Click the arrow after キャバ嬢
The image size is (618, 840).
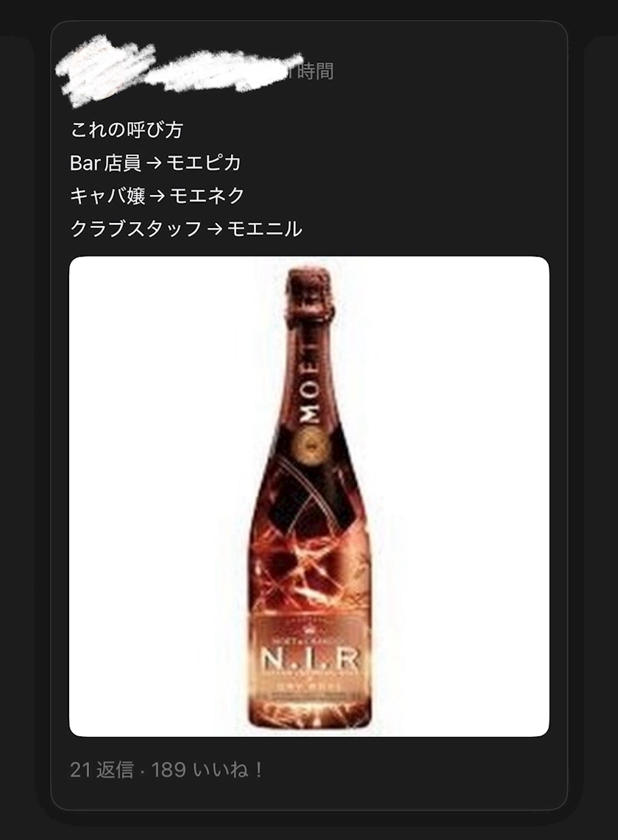point(157,196)
